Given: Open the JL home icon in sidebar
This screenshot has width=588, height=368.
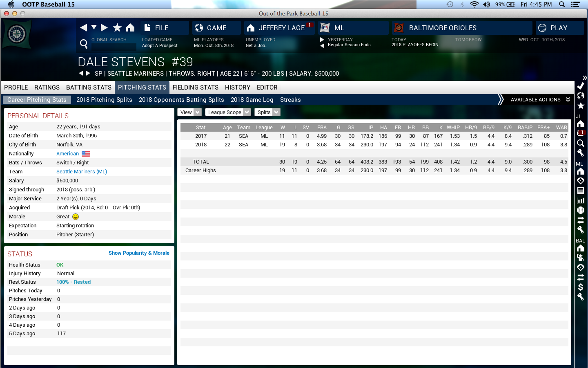Looking at the screenshot, I should tap(580, 124).
